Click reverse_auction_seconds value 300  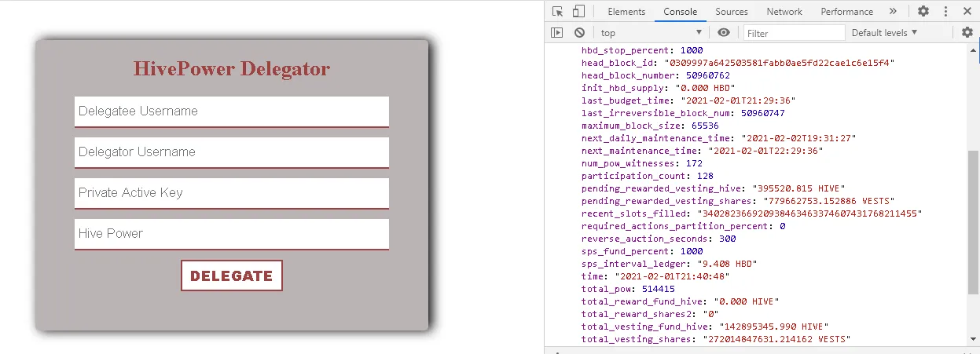[x=728, y=239]
